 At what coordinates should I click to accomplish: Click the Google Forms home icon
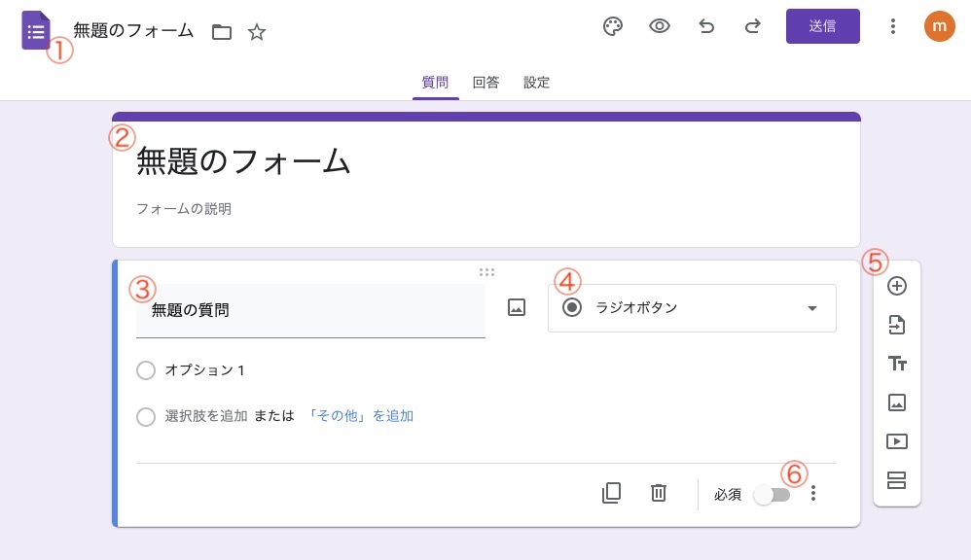[x=36, y=30]
